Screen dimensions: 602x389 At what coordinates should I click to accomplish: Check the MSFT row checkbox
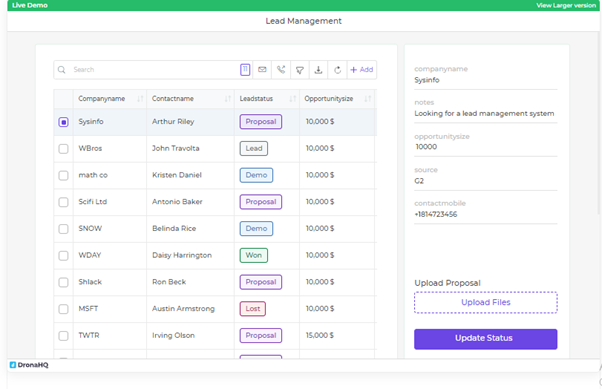point(63,309)
